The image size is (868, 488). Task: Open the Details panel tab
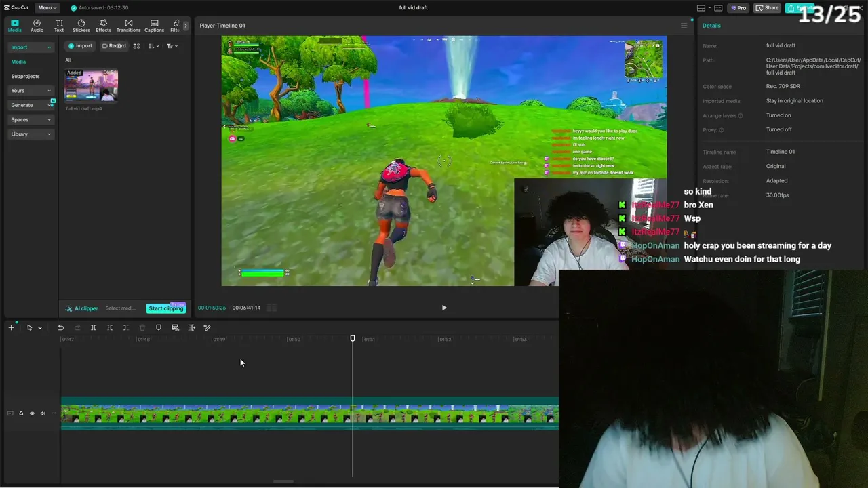[x=711, y=26]
